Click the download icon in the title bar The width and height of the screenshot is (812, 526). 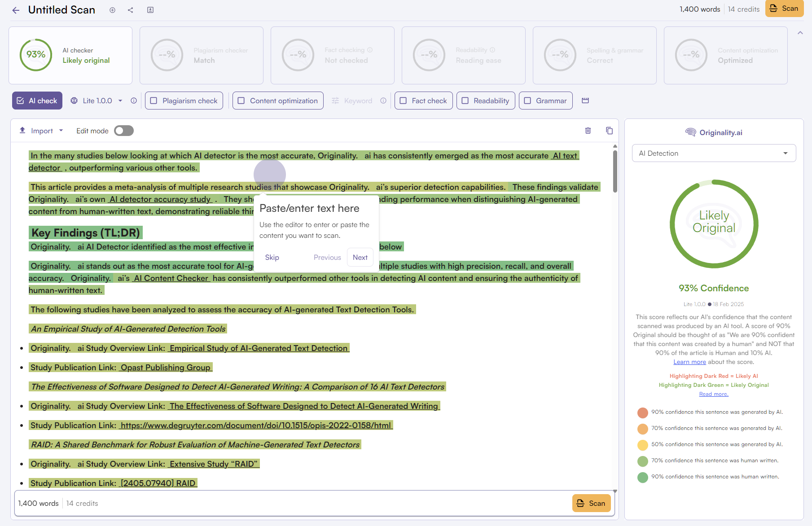click(x=150, y=10)
